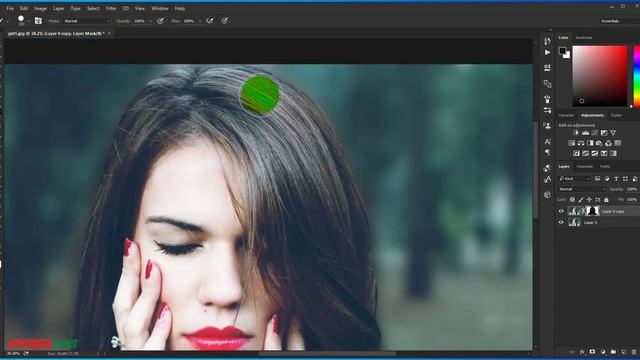This screenshot has height=360, width=640.
Task: Open the File menu
Action: tap(10, 8)
